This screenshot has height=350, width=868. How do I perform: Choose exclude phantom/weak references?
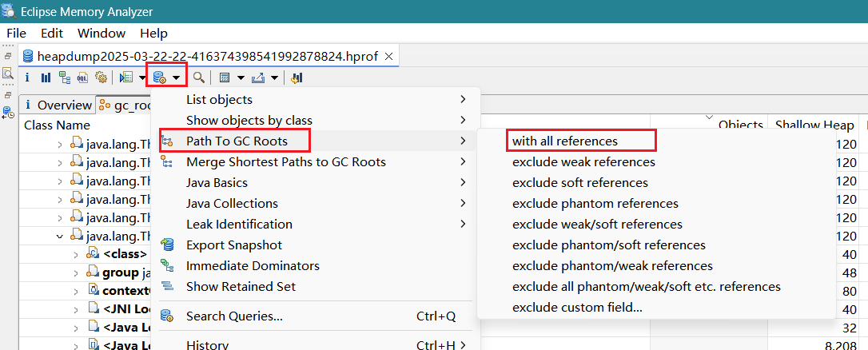point(656,266)
